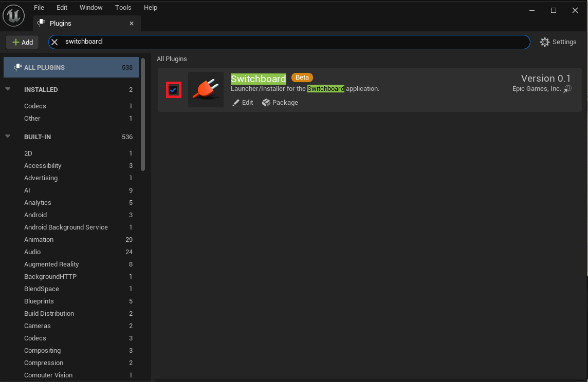Open the Tools menu

pos(123,8)
